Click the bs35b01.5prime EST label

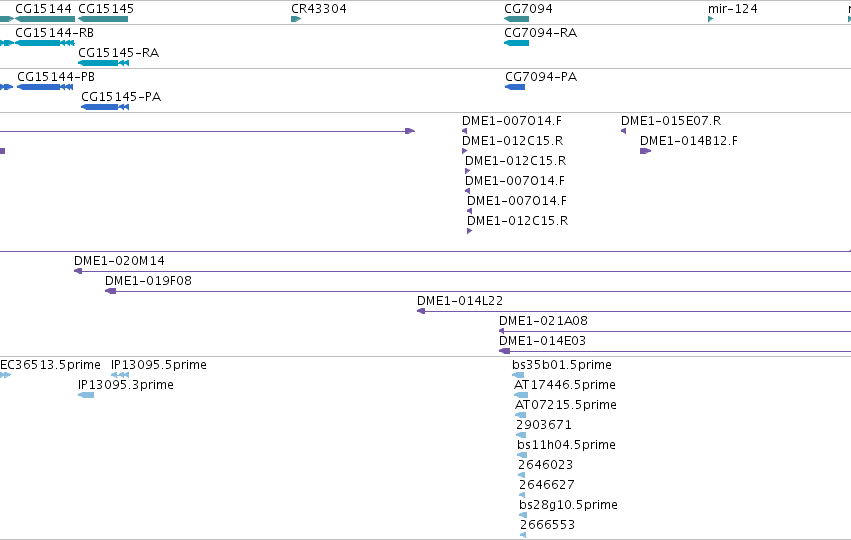click(562, 365)
